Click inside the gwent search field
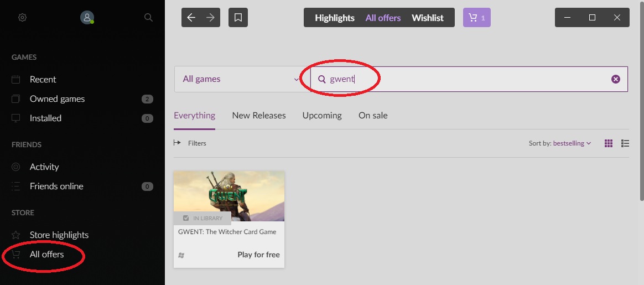 469,79
